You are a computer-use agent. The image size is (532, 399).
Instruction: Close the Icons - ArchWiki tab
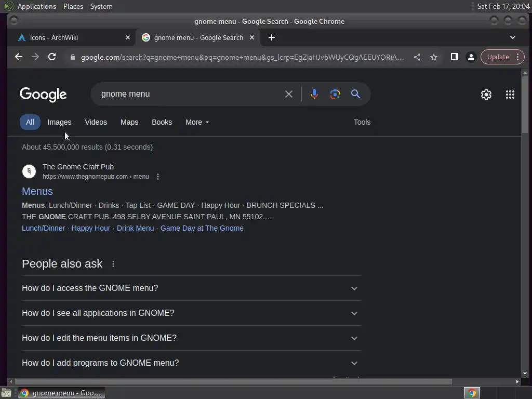(x=128, y=37)
